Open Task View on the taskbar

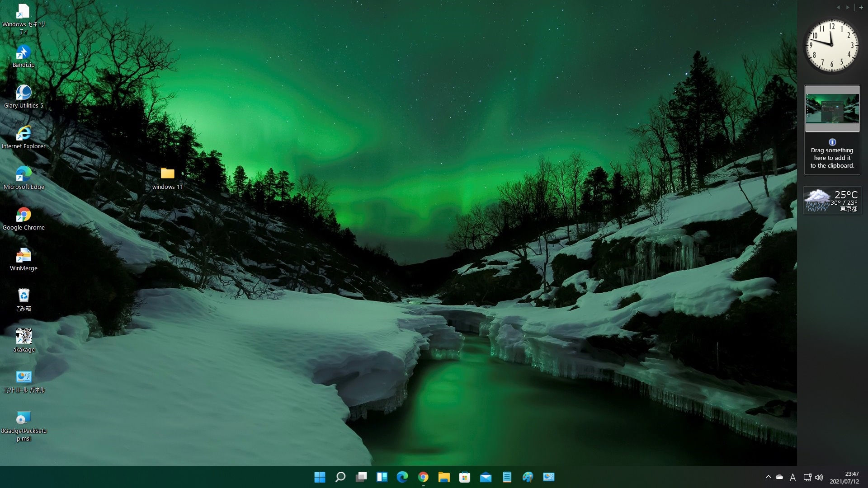click(361, 477)
